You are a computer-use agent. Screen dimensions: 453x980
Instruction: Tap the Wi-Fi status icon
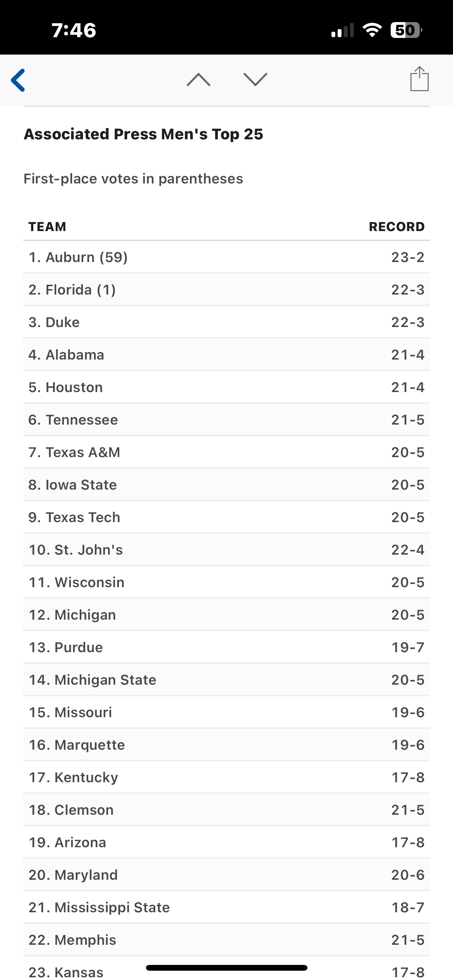[372, 30]
